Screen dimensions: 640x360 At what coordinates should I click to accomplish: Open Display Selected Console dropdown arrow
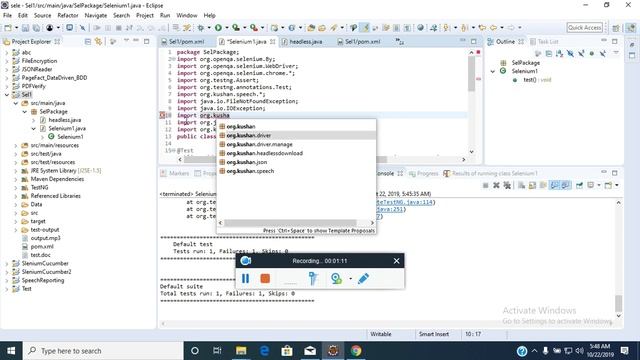click(599, 185)
